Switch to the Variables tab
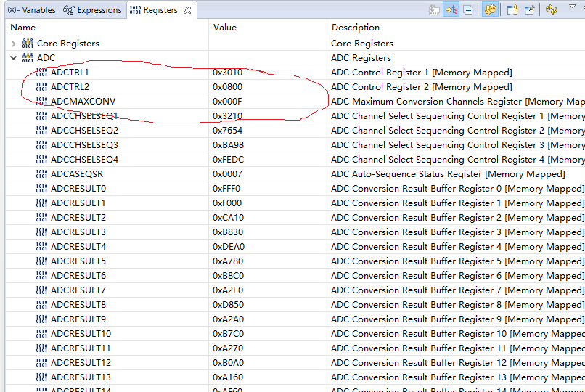The width and height of the screenshot is (585, 392). 31,10
